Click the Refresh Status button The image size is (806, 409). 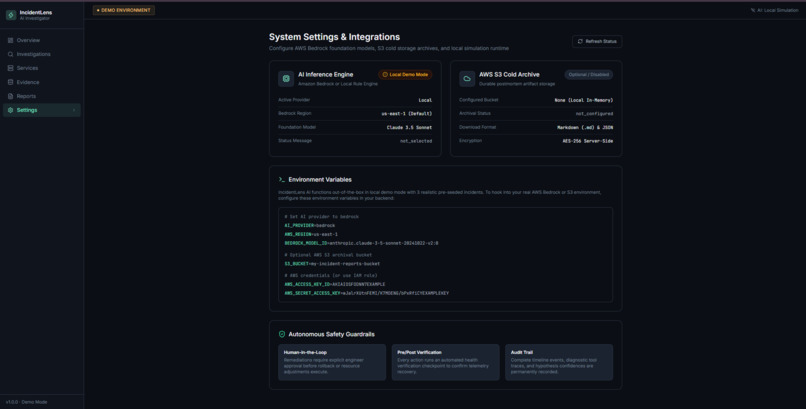(x=597, y=41)
